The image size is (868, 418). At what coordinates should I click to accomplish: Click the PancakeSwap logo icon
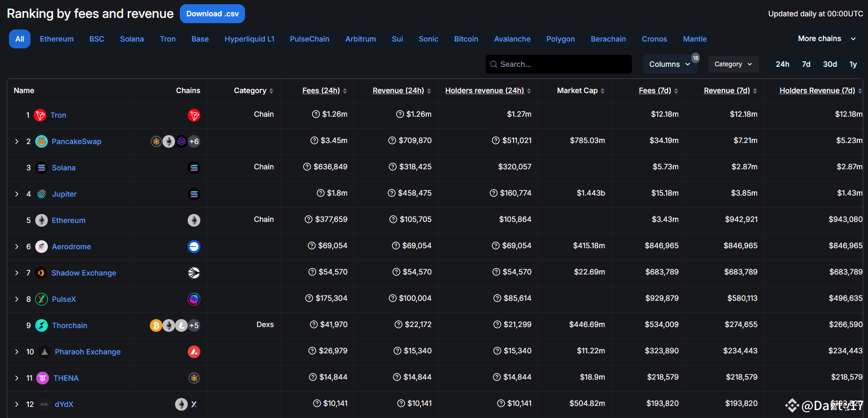tap(42, 141)
